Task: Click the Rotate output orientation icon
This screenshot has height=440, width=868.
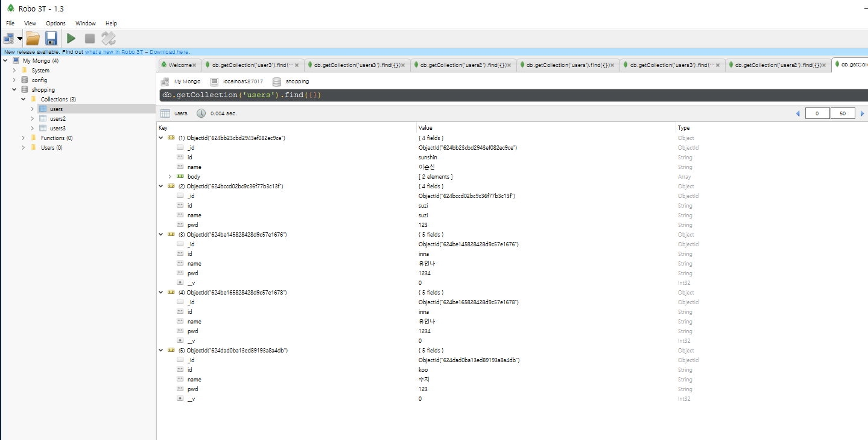Action: (x=109, y=39)
